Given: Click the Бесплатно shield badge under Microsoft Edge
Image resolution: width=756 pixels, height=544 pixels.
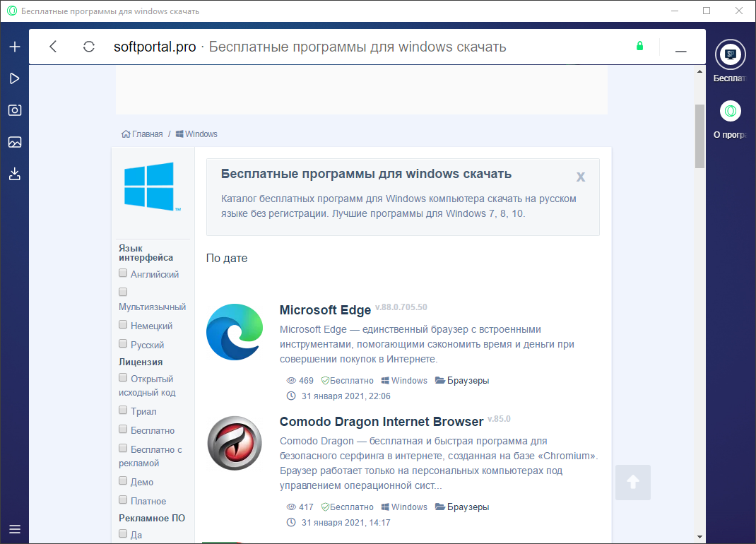Looking at the screenshot, I should pos(347,381).
